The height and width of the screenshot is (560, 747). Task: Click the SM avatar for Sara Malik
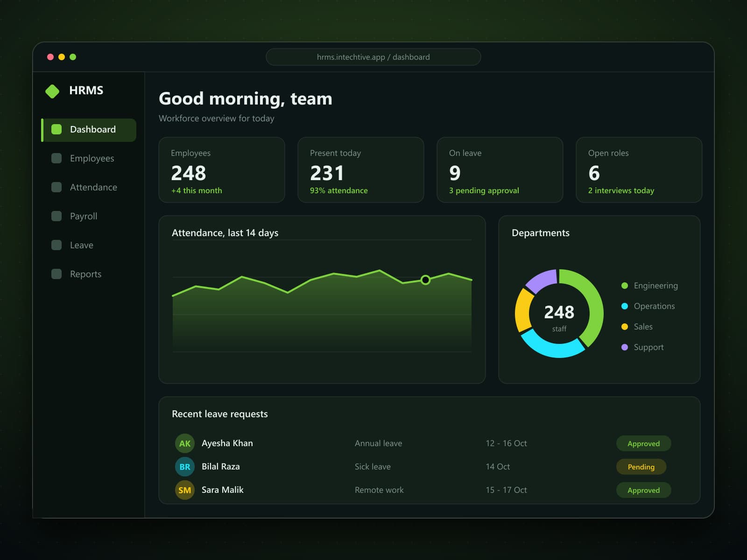point(185,490)
